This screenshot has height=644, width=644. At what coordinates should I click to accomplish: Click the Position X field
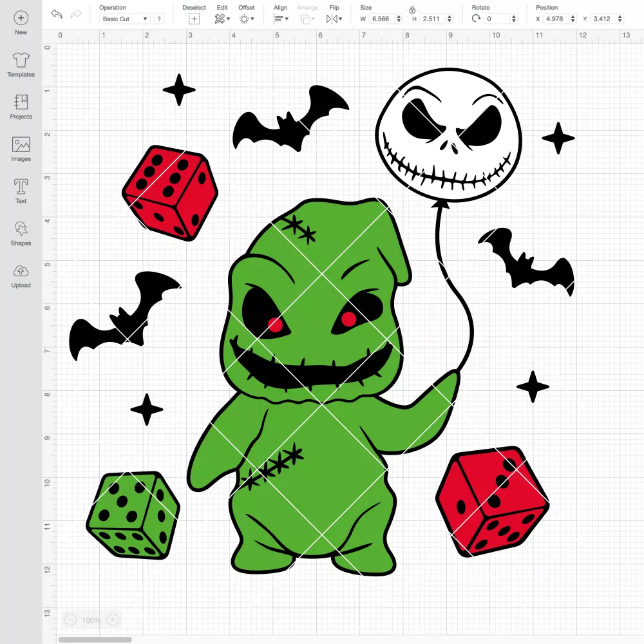556,19
